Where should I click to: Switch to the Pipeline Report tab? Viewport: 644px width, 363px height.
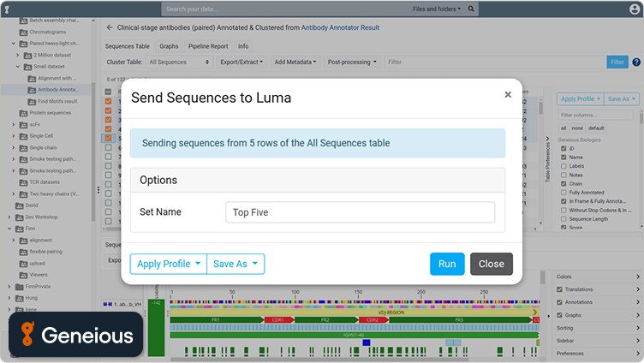207,46
